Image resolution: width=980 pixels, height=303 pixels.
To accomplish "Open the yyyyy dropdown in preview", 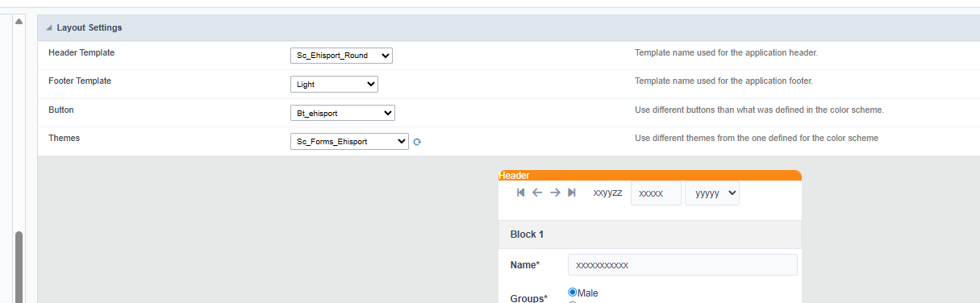I will [x=712, y=193].
